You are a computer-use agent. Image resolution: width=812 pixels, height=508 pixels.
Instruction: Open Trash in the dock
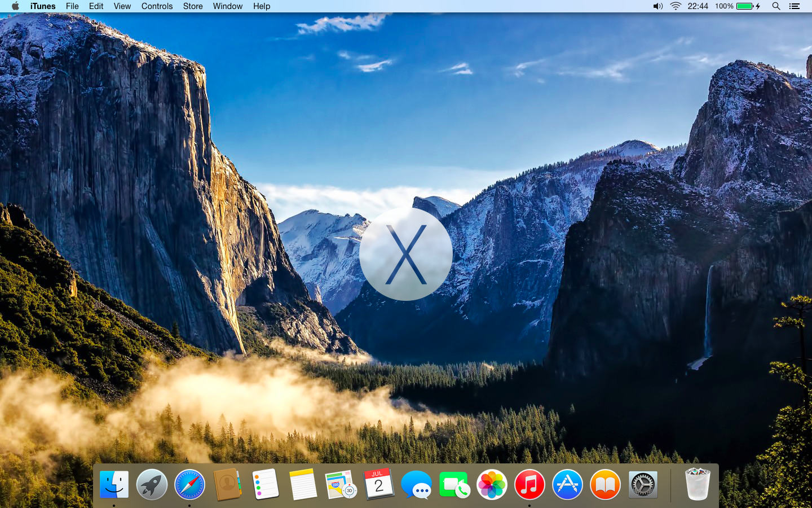[x=698, y=484]
